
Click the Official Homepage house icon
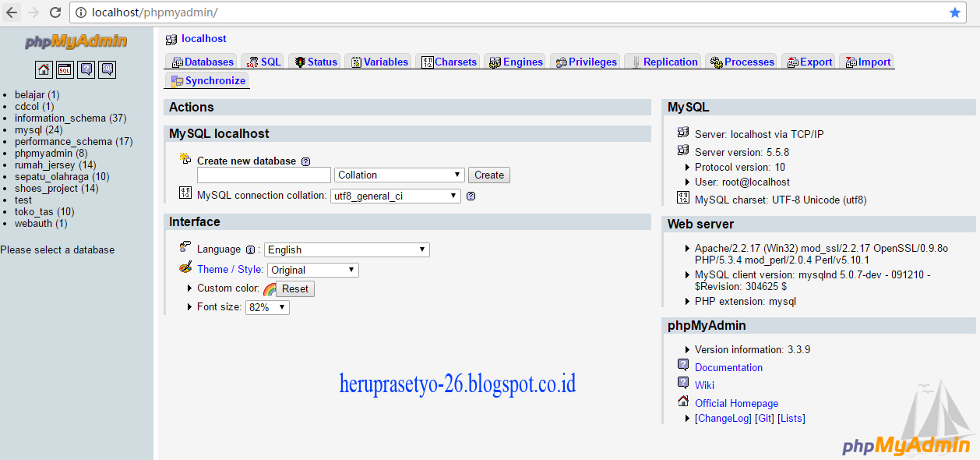[x=683, y=402]
